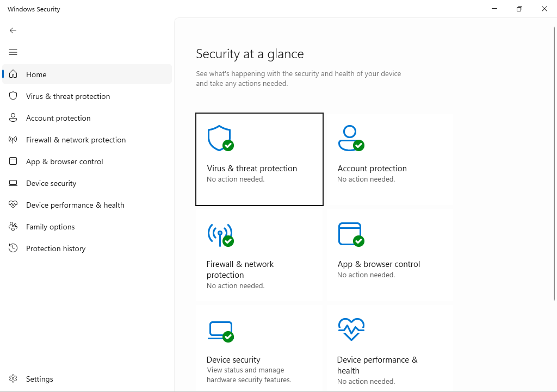Click the Account protection person icon tile
This screenshot has width=557, height=392.
point(350,139)
